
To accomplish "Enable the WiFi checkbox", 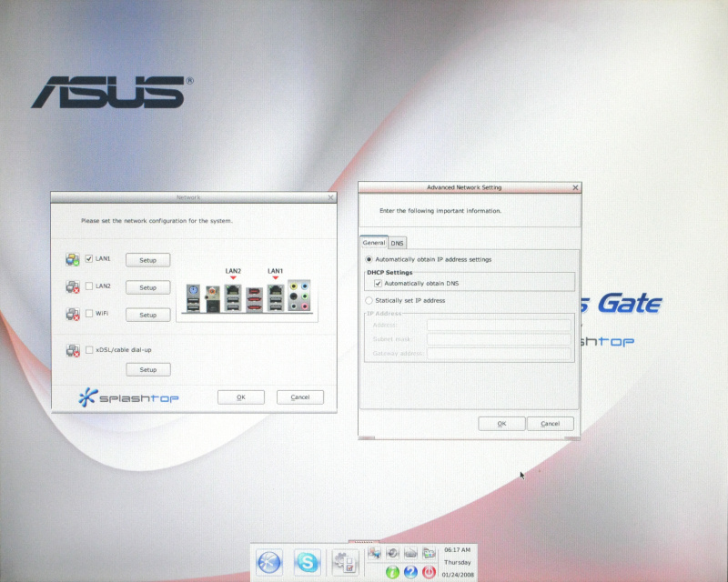I will coord(89,313).
